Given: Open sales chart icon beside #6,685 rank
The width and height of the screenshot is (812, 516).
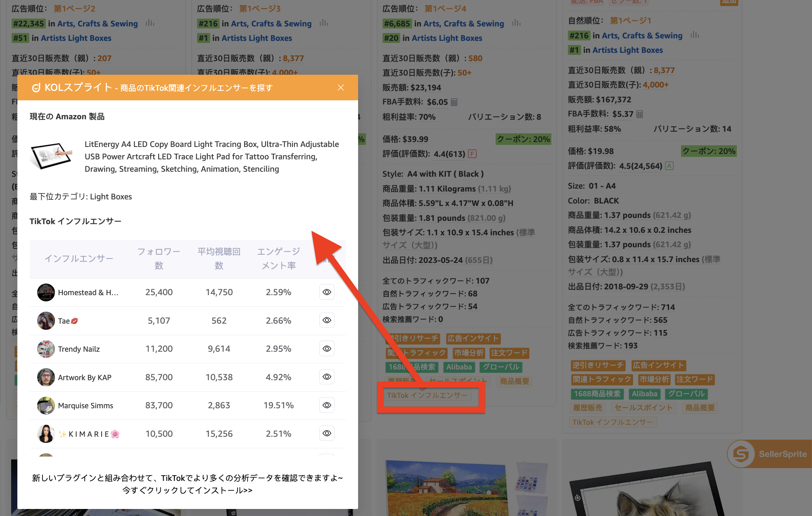Looking at the screenshot, I should click(516, 23).
